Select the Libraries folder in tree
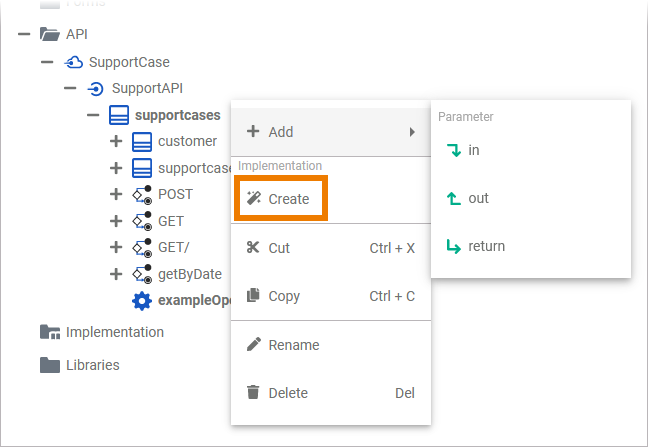This screenshot has height=447, width=648. click(x=92, y=365)
